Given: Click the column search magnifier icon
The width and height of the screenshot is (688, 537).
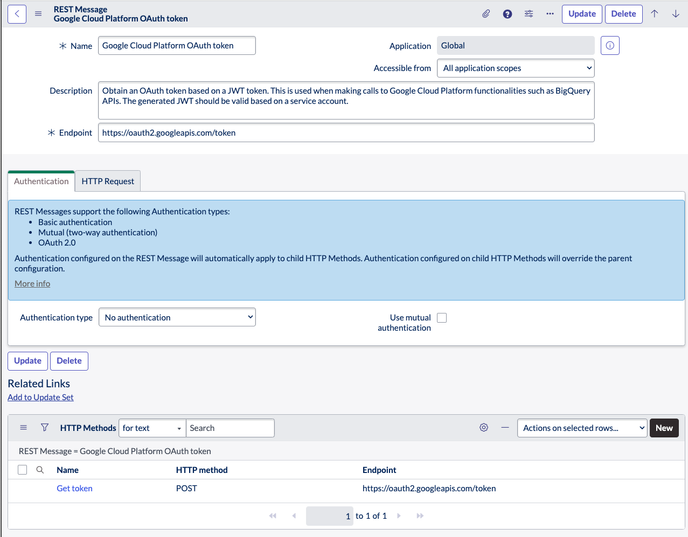Looking at the screenshot, I should pos(40,470).
